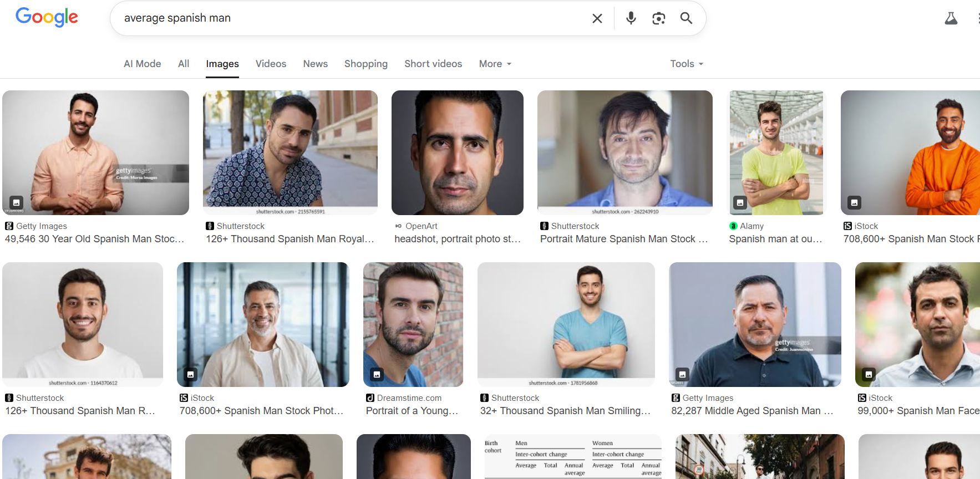Open '49,546 30 Year Old Spanish Man' link
The width and height of the screenshot is (980, 479).
pyautogui.click(x=95, y=239)
